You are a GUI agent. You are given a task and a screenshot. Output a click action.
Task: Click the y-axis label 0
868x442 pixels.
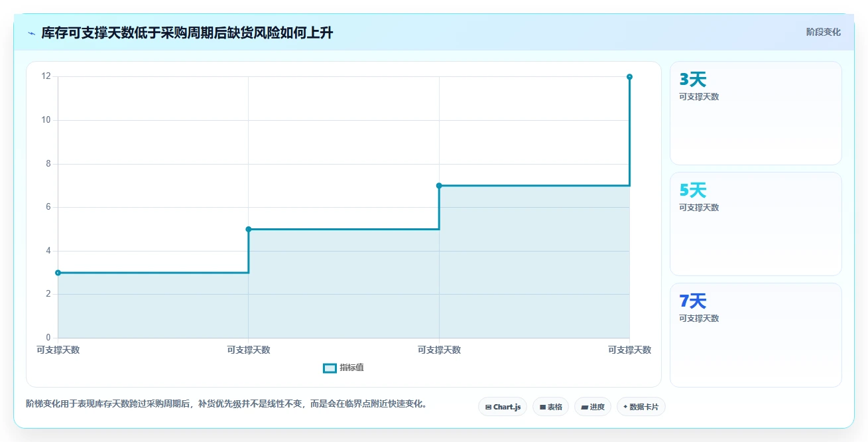click(x=48, y=338)
